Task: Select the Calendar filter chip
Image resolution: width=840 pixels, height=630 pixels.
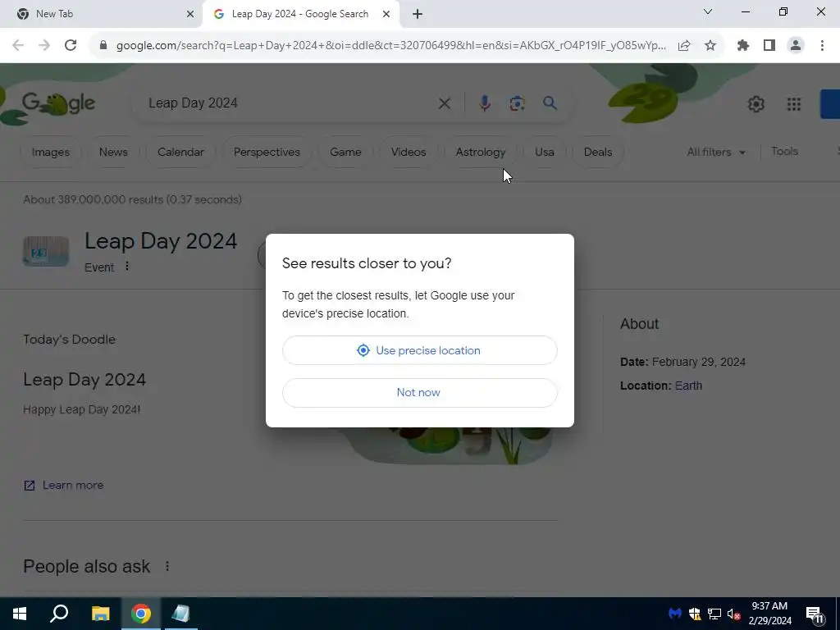Action: (x=180, y=152)
